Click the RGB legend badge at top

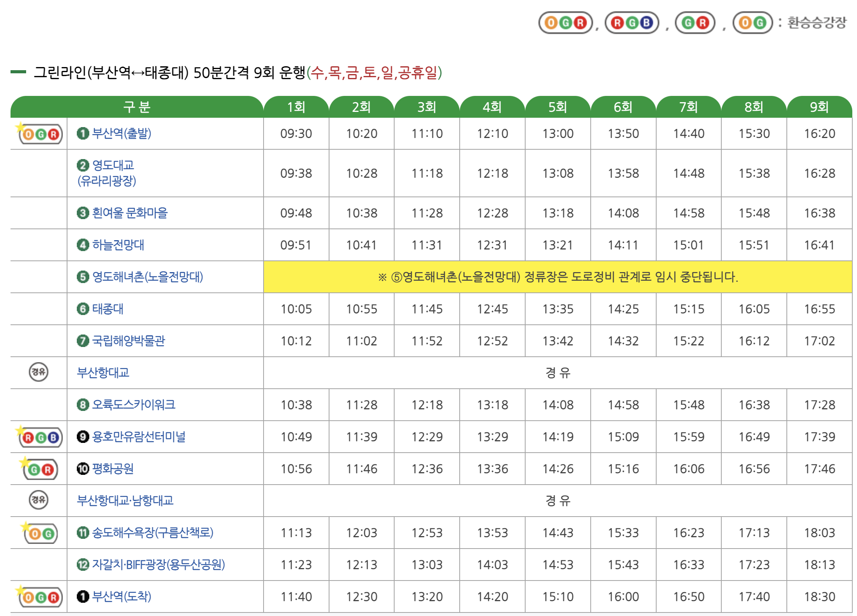(x=632, y=23)
